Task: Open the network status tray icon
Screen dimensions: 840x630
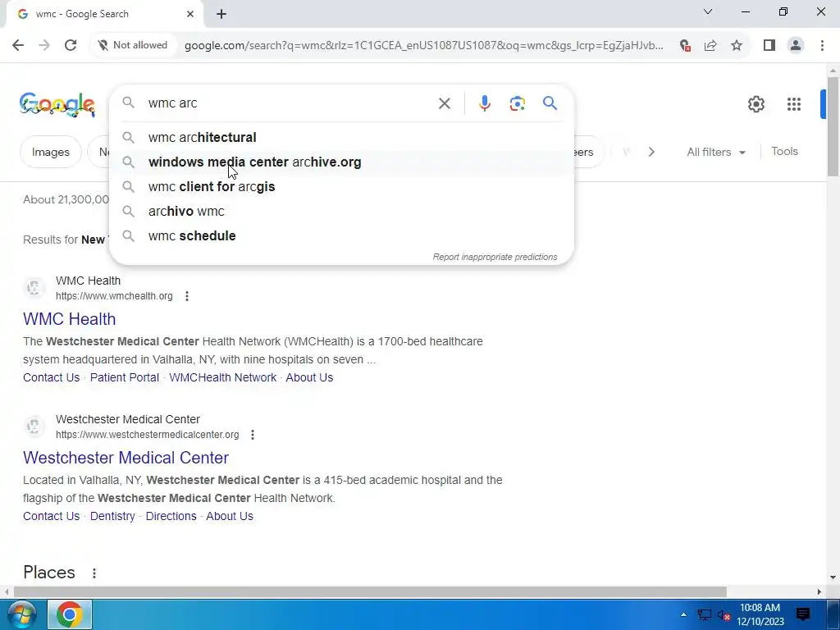Action: [x=704, y=615]
